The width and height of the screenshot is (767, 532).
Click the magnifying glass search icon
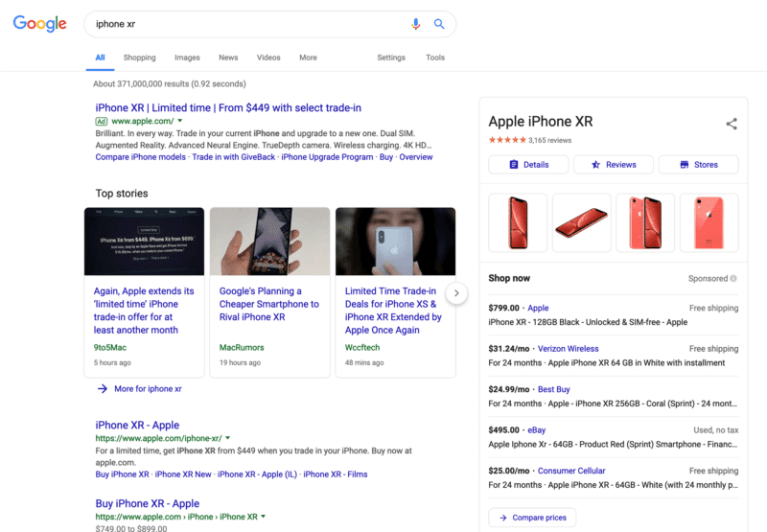(439, 24)
